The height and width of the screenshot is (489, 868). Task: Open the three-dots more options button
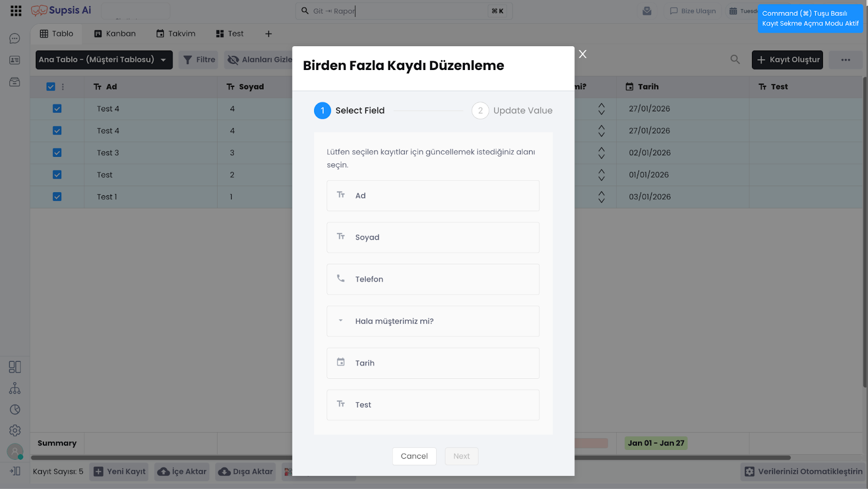tap(845, 60)
